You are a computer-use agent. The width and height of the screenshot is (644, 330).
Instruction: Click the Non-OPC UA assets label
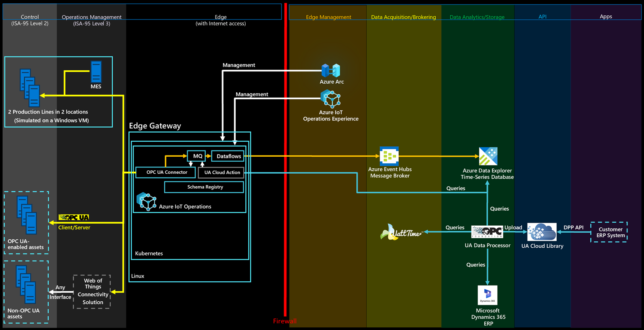coord(24,313)
